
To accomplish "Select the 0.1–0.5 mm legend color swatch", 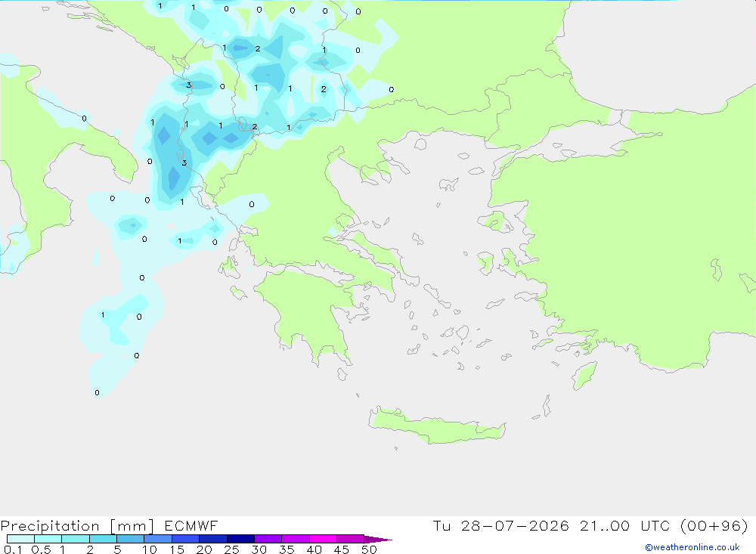I will tap(20, 539).
